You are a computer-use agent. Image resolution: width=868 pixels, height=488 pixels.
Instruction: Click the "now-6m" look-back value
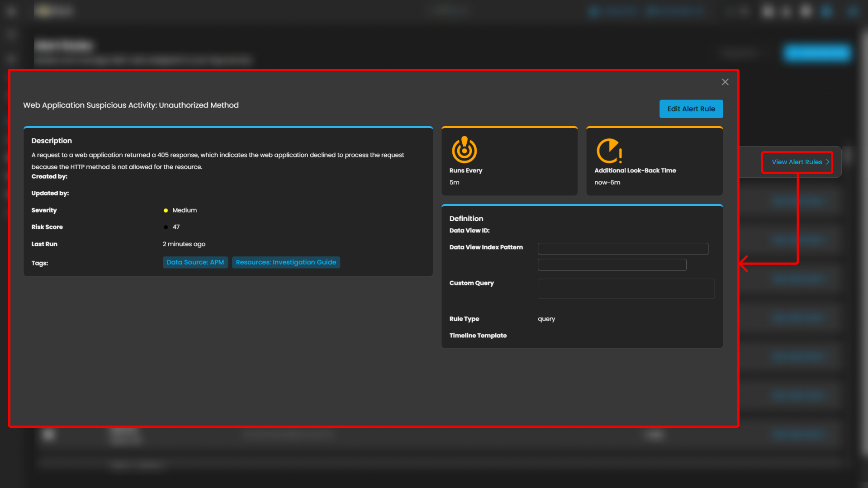click(607, 182)
